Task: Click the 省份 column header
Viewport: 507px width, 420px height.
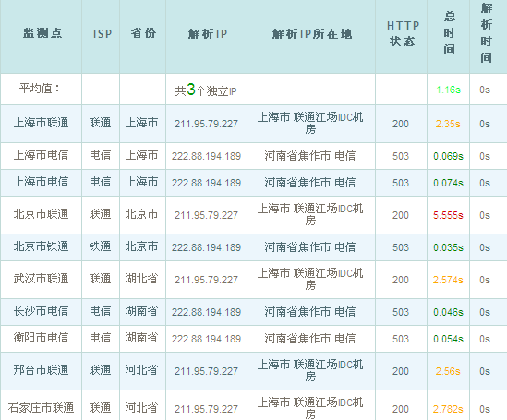Action: click(x=143, y=33)
